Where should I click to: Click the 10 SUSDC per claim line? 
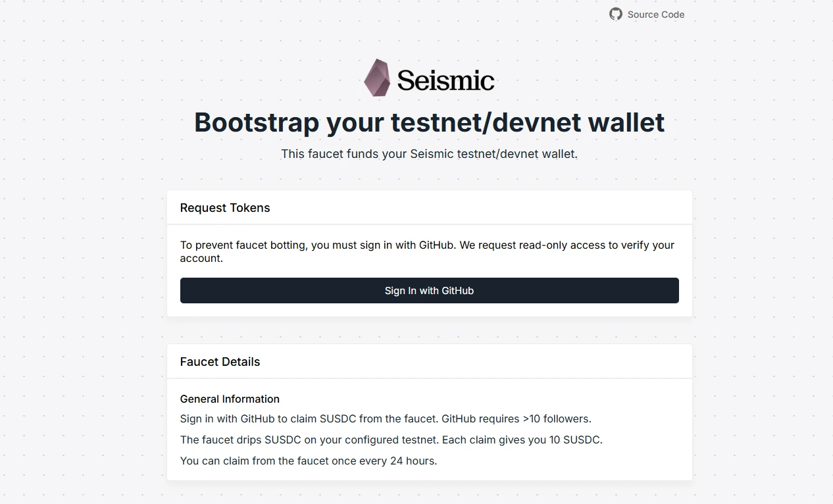pyautogui.click(x=391, y=440)
